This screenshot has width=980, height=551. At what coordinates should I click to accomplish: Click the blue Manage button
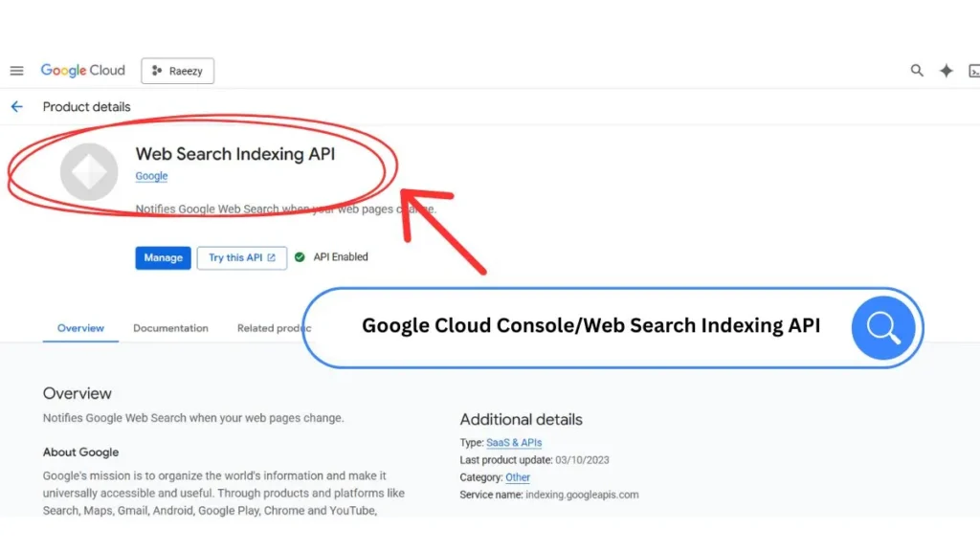(x=163, y=258)
